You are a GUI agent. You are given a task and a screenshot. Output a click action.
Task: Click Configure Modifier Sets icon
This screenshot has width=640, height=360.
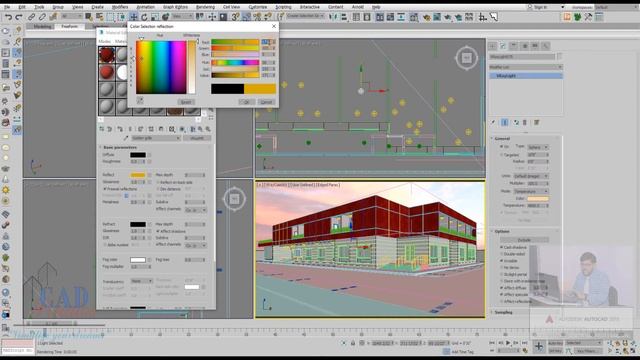[537, 122]
